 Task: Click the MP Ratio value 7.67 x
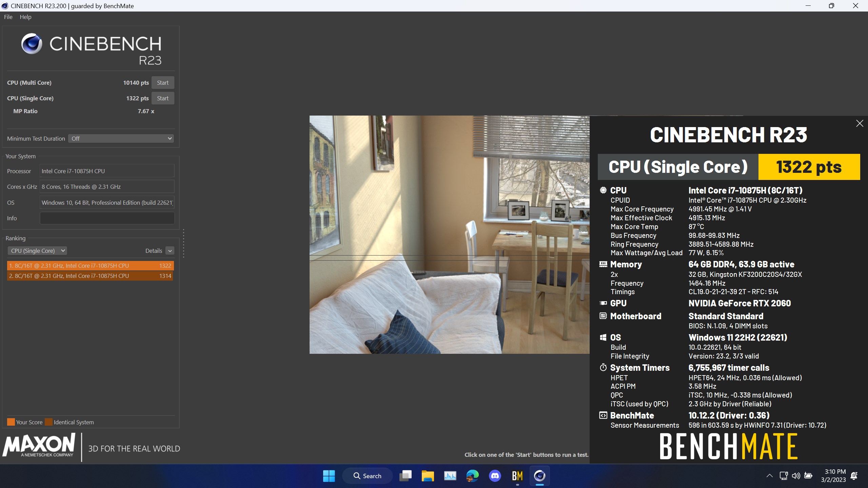(146, 111)
